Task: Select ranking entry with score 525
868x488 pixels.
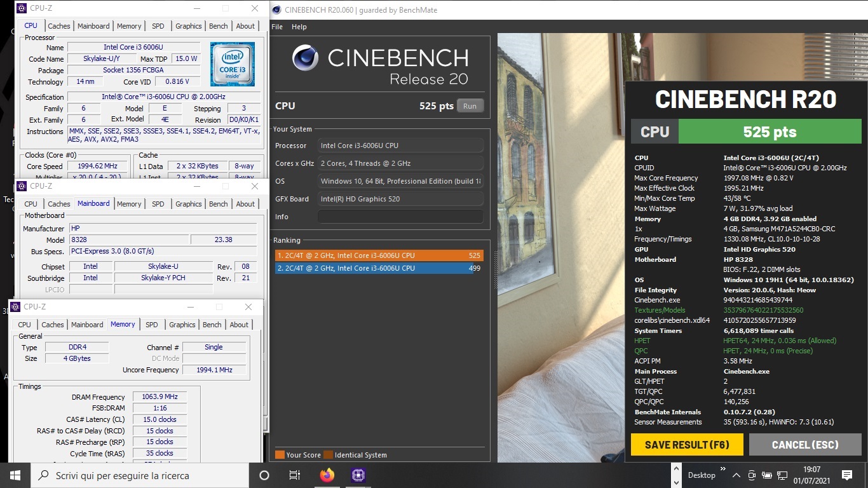Action: coord(379,255)
